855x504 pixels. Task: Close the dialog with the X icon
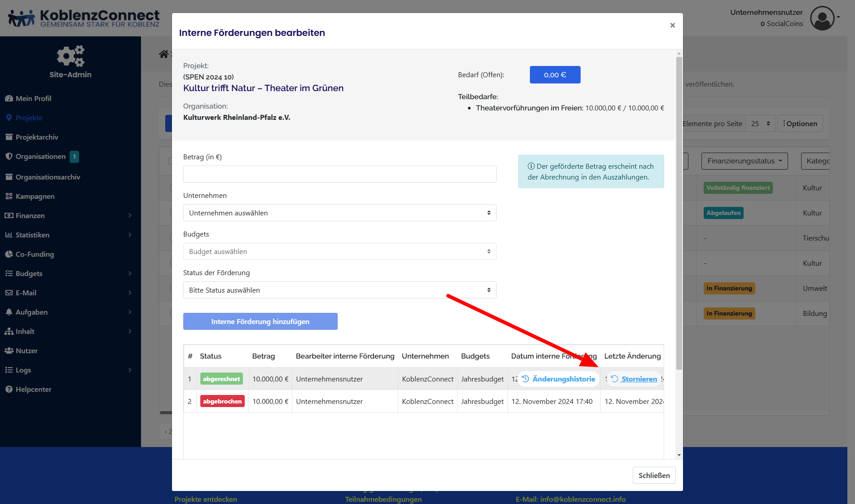(x=672, y=26)
